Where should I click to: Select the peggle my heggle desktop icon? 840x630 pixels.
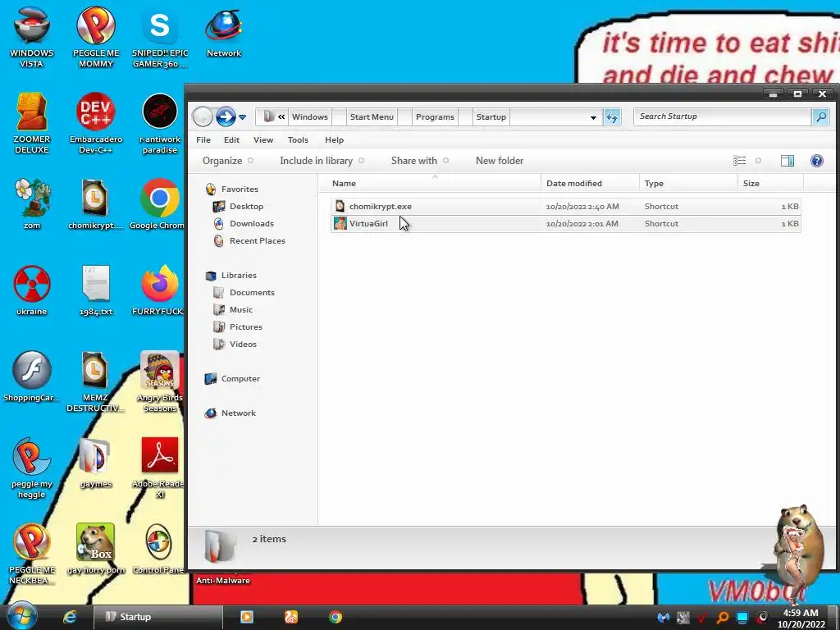point(32,468)
